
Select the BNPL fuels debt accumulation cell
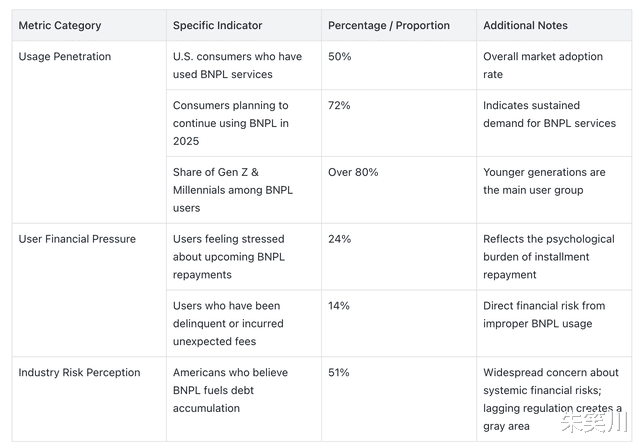(230, 390)
